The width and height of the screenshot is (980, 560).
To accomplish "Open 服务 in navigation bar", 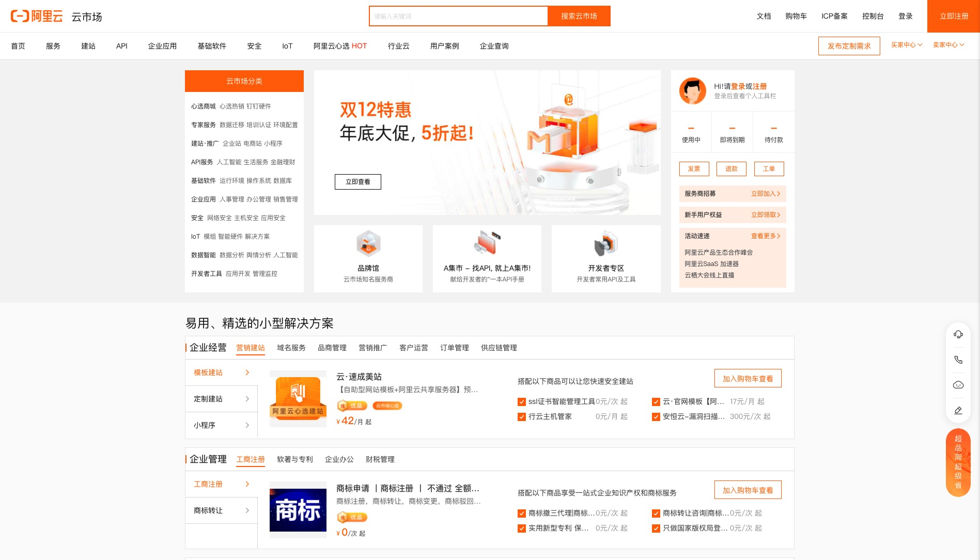I will pos(53,46).
